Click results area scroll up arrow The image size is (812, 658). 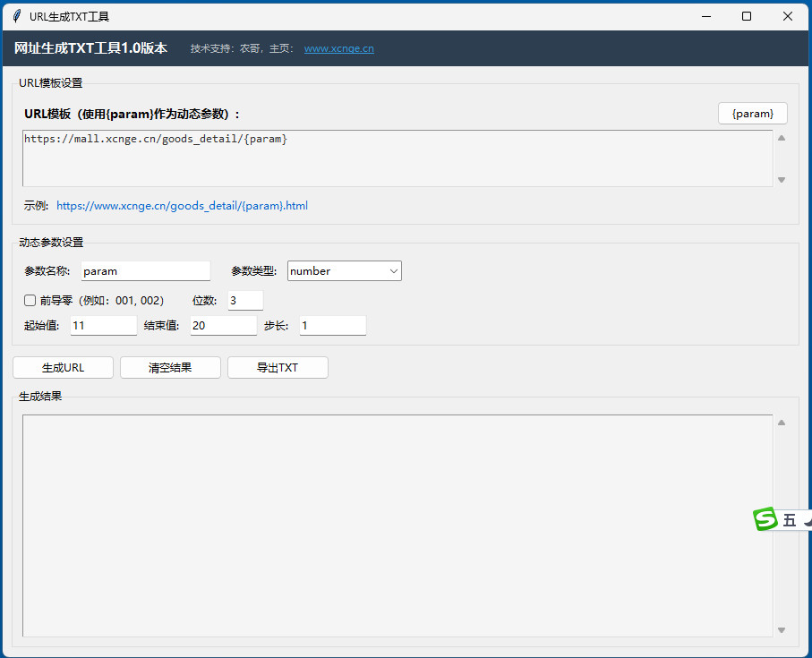pyautogui.click(x=782, y=423)
